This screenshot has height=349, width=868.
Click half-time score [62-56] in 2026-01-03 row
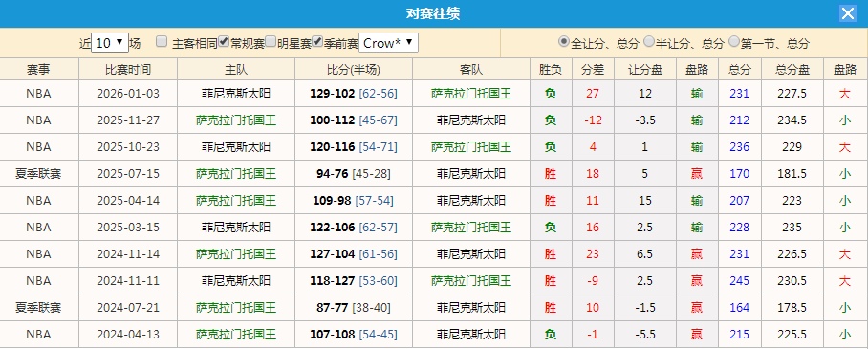(379, 94)
